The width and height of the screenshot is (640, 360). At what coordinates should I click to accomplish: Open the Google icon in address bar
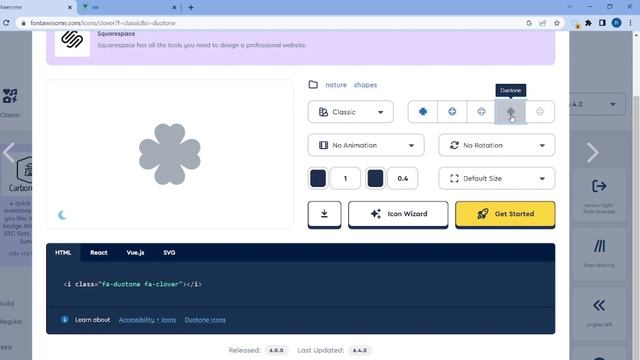529,23
